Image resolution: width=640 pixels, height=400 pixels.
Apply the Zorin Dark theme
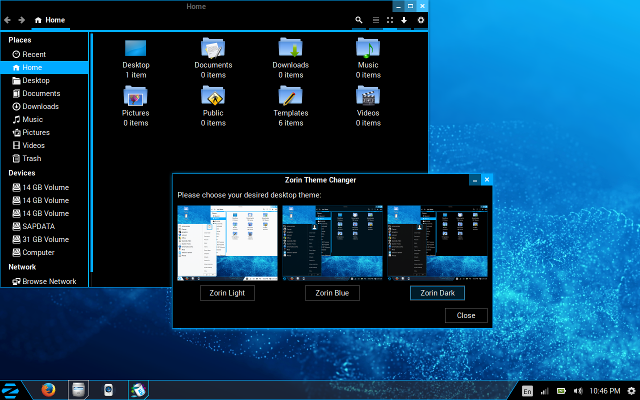coord(437,293)
